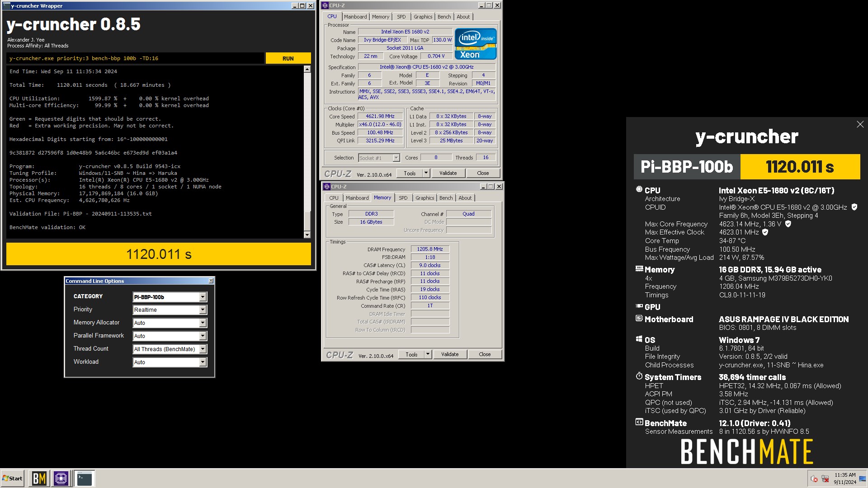Screen dimensions: 868x488
Task: Open the console window taskbar icon
Action: (84, 478)
